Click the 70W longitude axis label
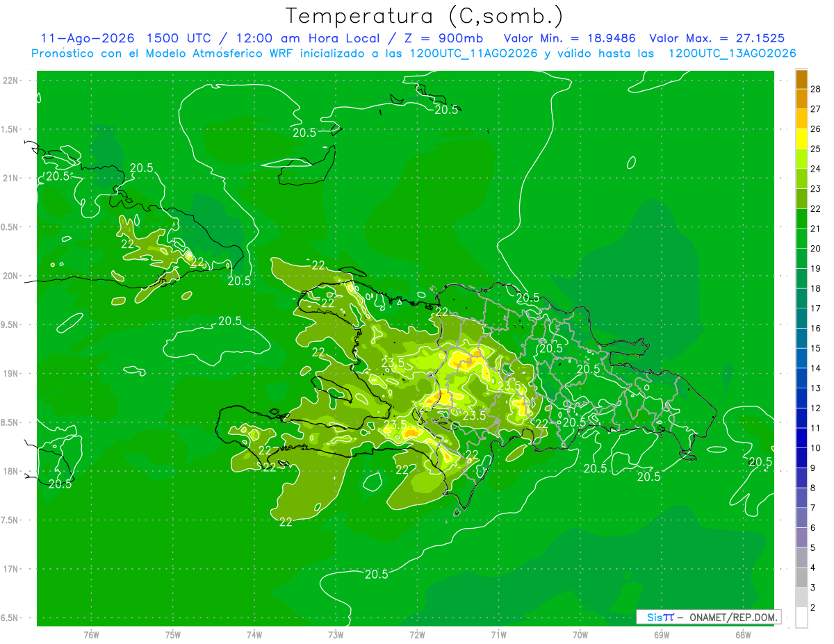This screenshot has width=834, height=644. click(580, 635)
